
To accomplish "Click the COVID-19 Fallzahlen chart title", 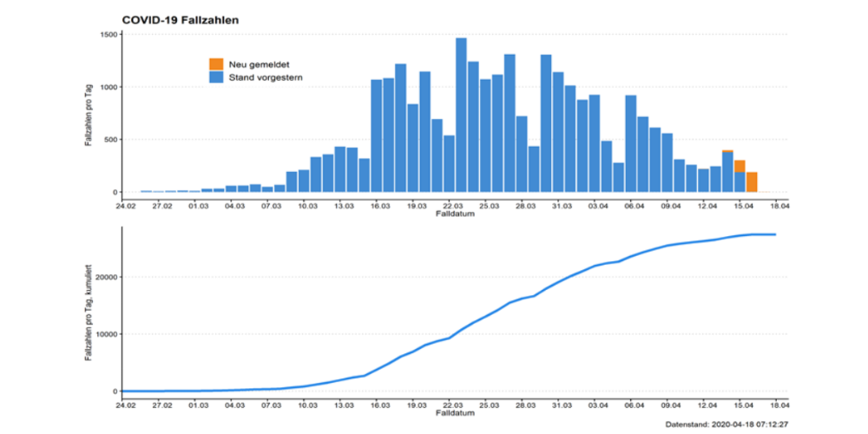I will pyautogui.click(x=179, y=18).
